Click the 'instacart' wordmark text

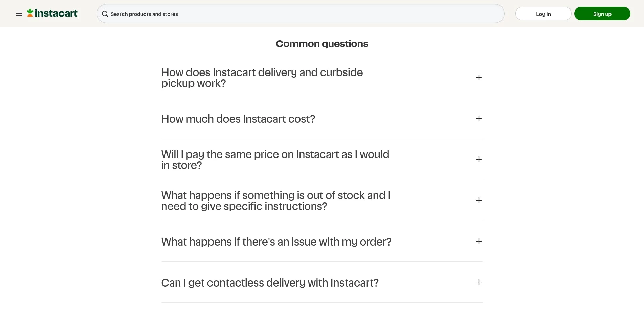click(56, 13)
